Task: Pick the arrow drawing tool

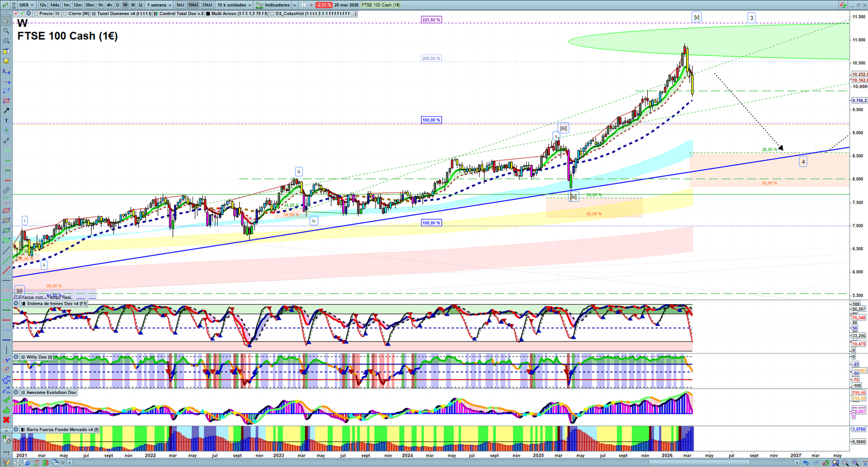Action: tap(7, 111)
